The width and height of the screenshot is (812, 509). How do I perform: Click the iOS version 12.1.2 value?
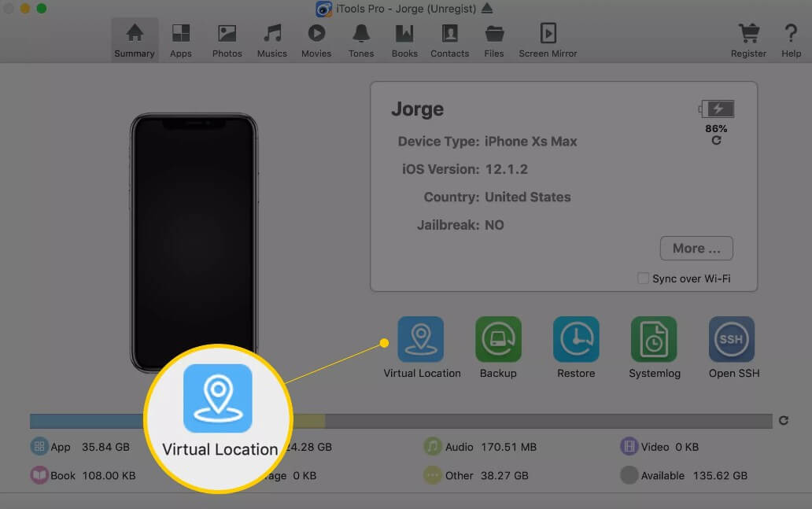tap(507, 169)
